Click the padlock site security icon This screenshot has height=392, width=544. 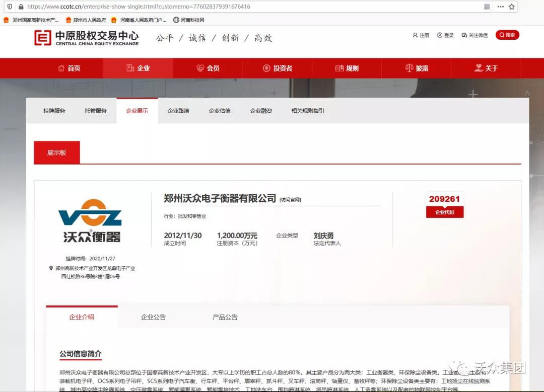(x=20, y=7)
